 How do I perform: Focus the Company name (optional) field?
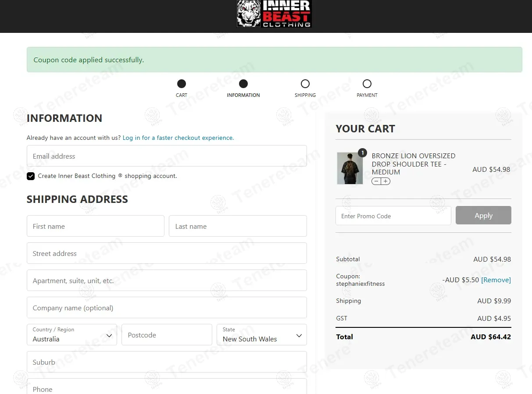[167, 308]
